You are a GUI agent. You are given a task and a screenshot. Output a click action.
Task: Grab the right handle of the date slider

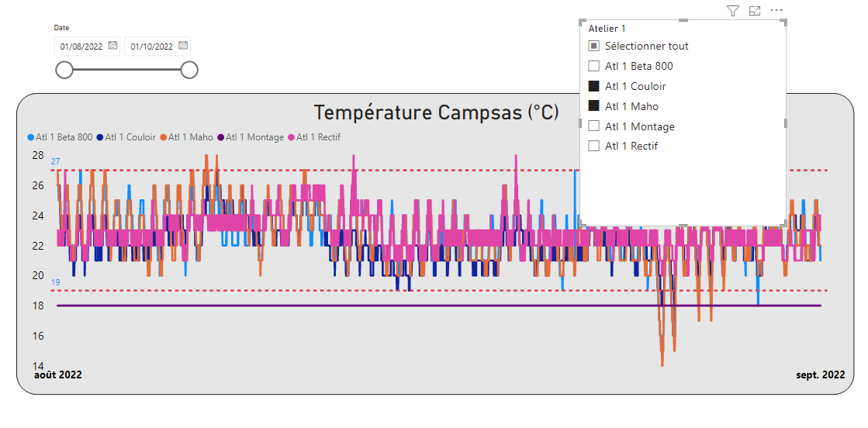point(189,70)
